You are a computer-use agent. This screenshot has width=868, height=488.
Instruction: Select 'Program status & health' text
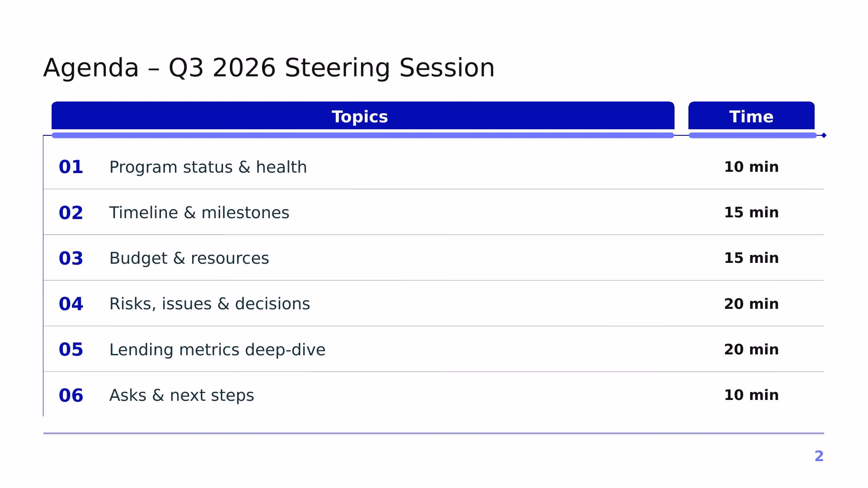[208, 167]
